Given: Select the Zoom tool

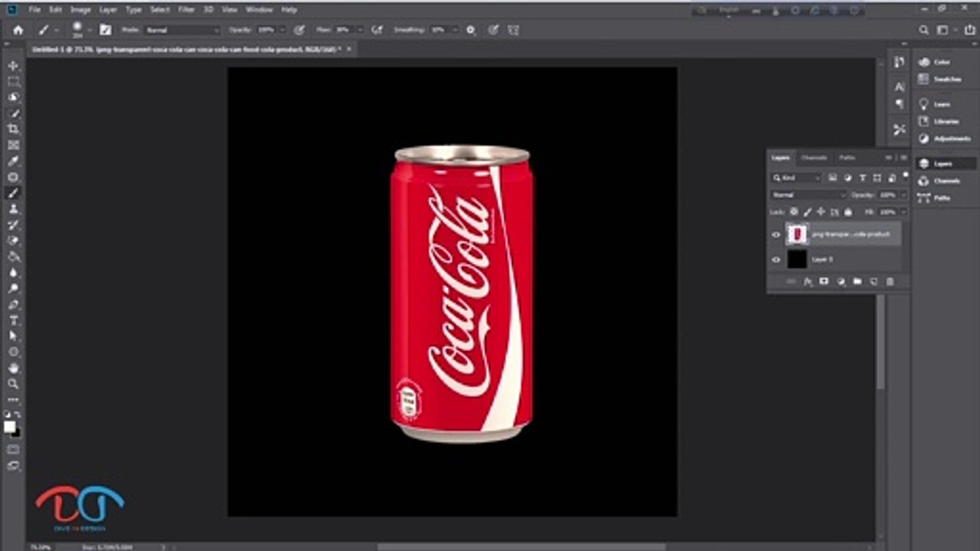Looking at the screenshot, I should 14,383.
